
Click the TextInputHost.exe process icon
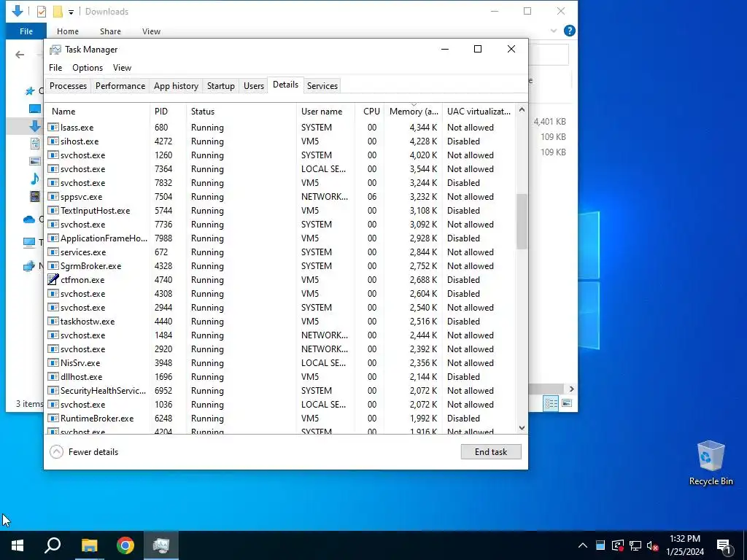click(x=53, y=210)
